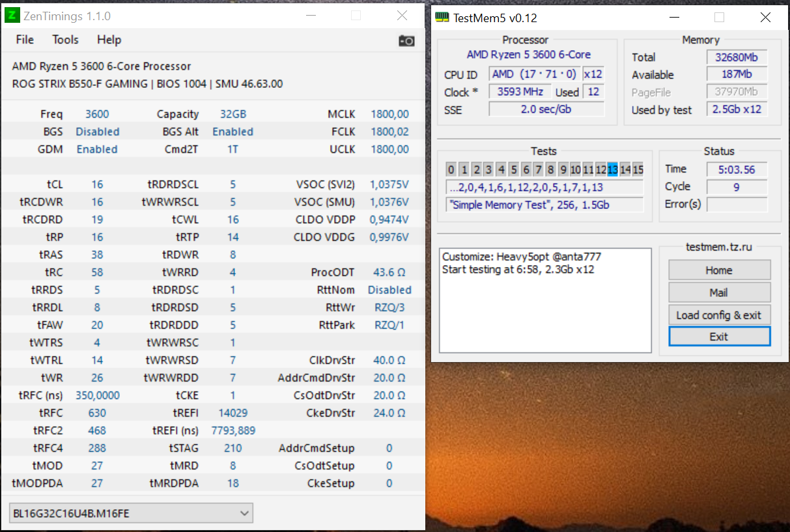Click the Clock 3593 MHz field
Image resolution: width=790 pixels, height=532 pixels.
click(x=520, y=92)
